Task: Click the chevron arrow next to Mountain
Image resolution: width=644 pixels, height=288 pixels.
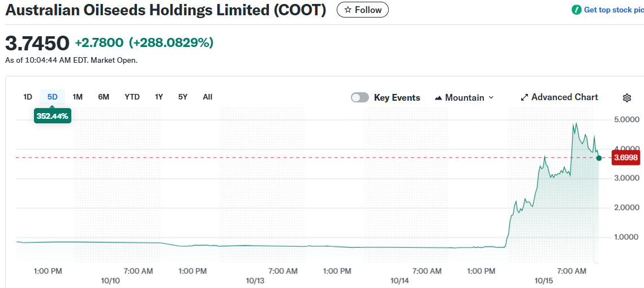Action: point(491,97)
